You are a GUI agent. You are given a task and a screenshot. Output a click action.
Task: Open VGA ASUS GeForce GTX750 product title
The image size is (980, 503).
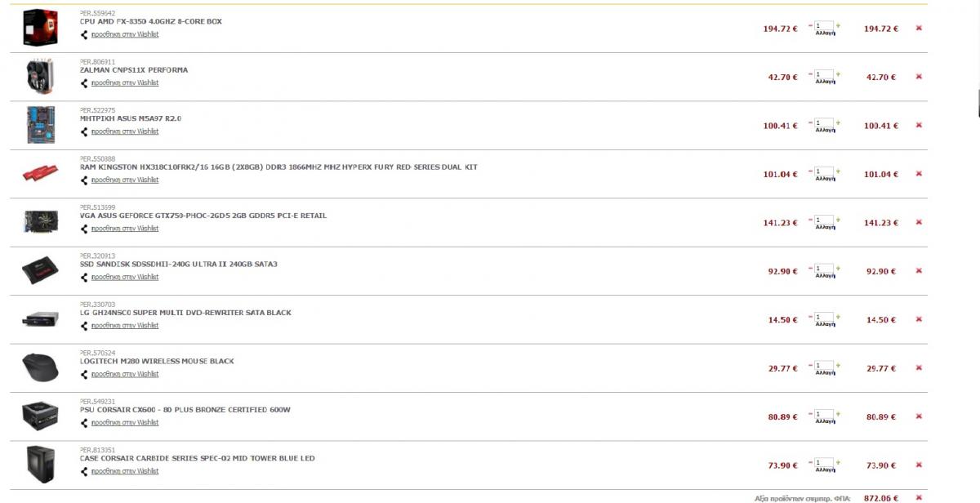pyautogui.click(x=203, y=216)
